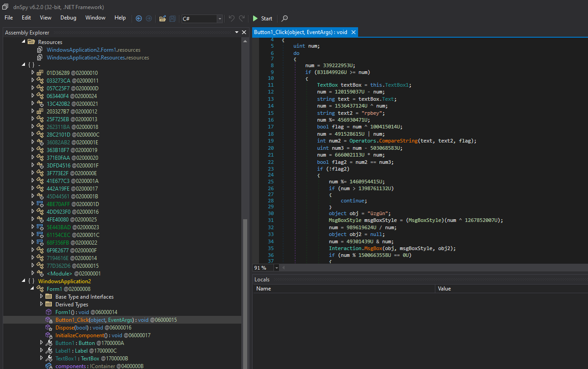Open the 91 % zoom level dropdown

(276, 268)
